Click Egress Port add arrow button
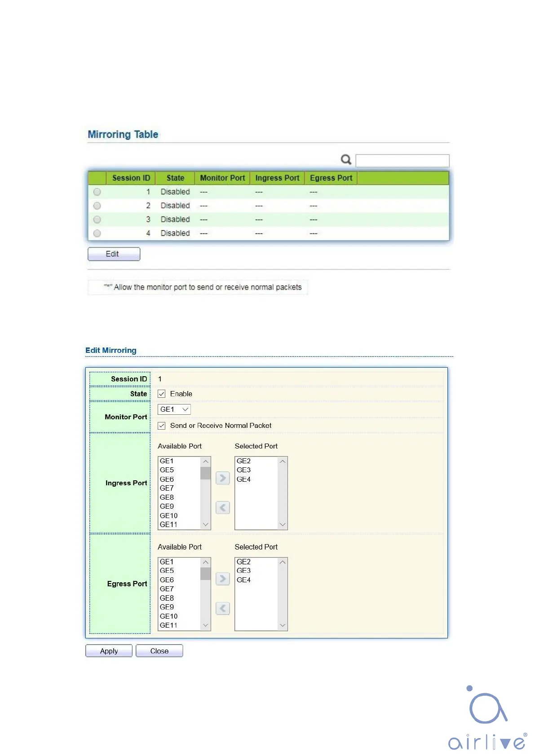Screen dimensions: 535x756 coord(222,579)
